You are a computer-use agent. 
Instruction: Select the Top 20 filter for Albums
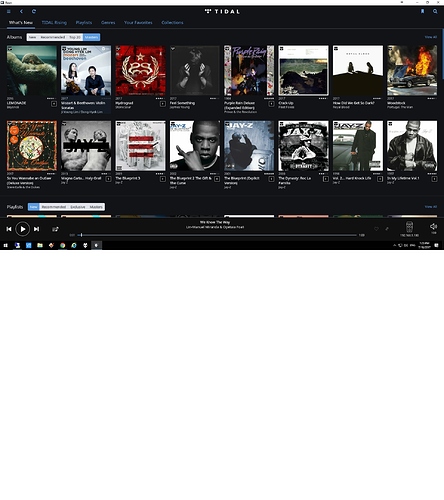pyautogui.click(x=75, y=37)
